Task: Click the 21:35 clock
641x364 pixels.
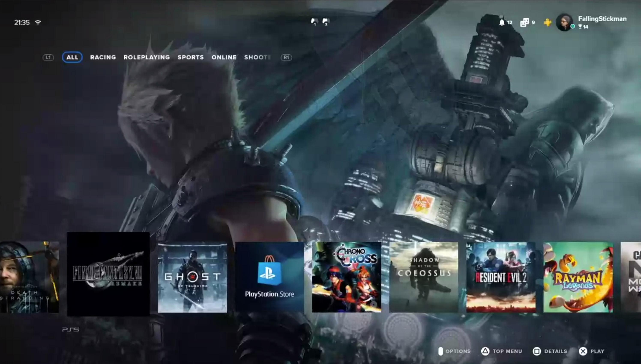Action: pyautogui.click(x=22, y=22)
